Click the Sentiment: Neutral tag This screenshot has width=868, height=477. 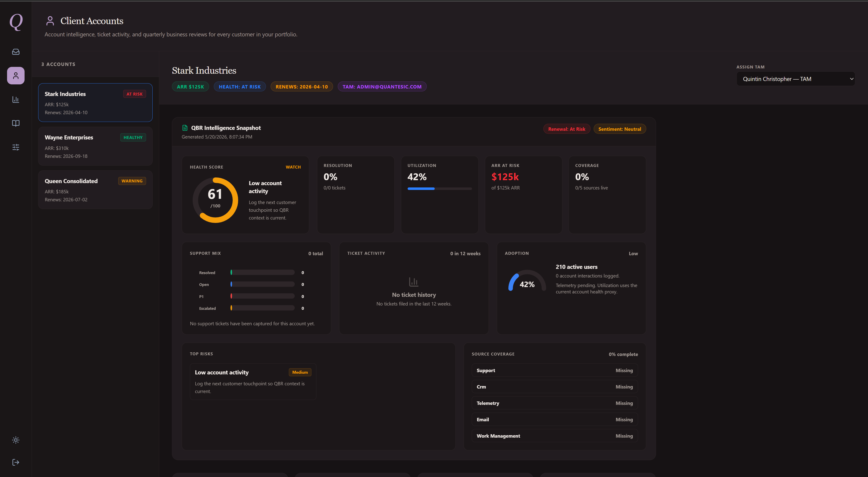[619, 129]
